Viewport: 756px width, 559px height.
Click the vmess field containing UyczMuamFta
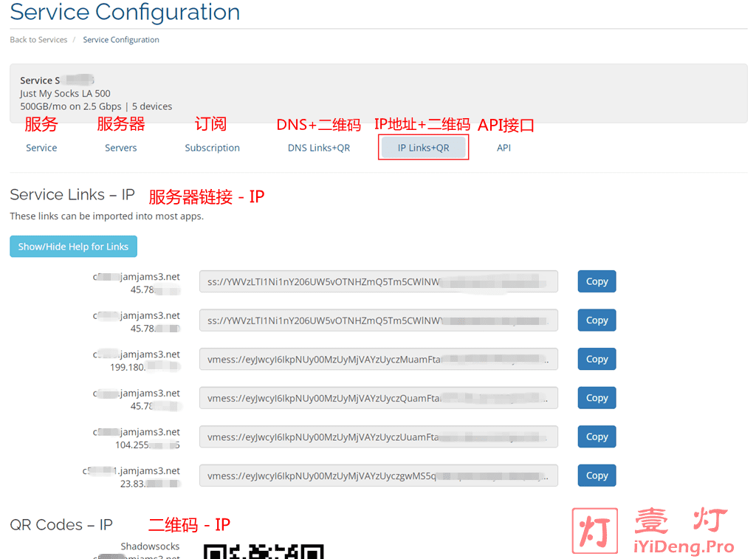coord(379,360)
